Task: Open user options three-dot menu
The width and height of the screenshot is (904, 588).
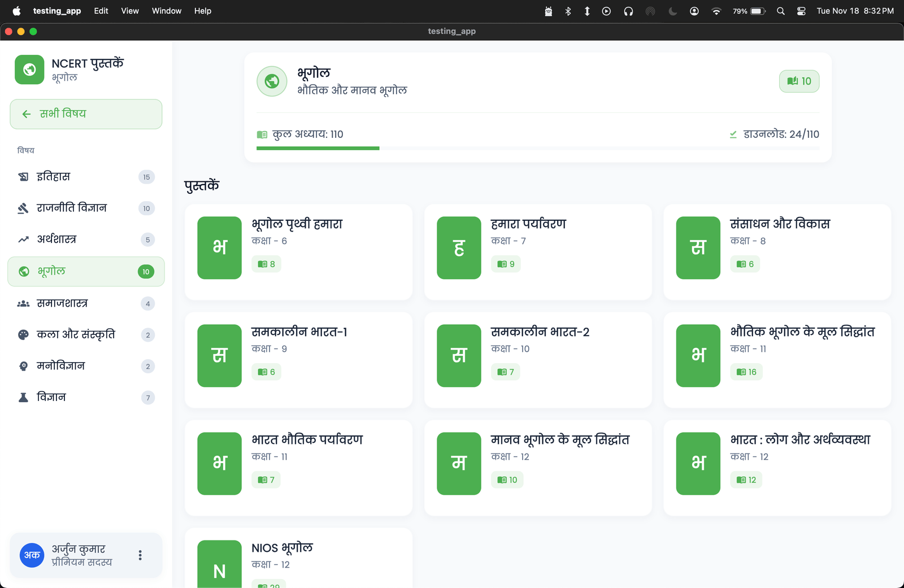Action: 140,555
